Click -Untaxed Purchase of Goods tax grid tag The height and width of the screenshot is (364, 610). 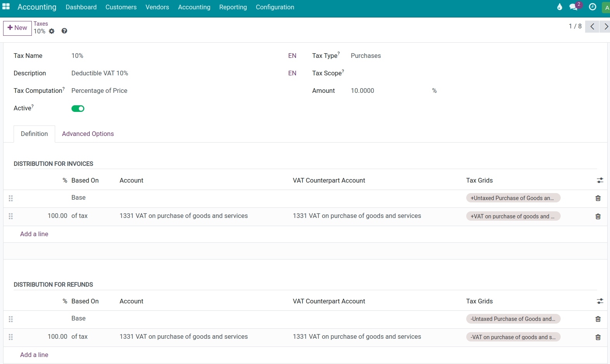pos(513,319)
